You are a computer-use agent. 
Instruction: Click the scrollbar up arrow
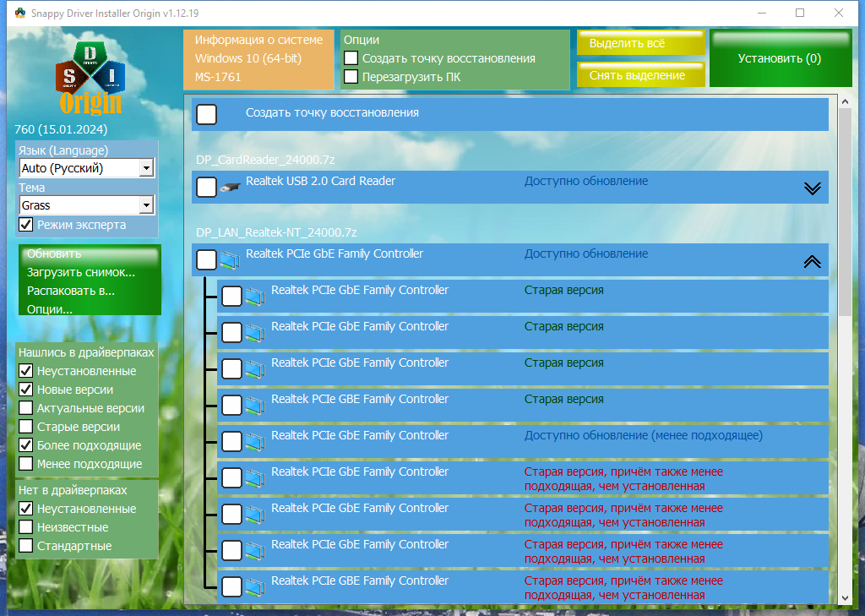845,101
